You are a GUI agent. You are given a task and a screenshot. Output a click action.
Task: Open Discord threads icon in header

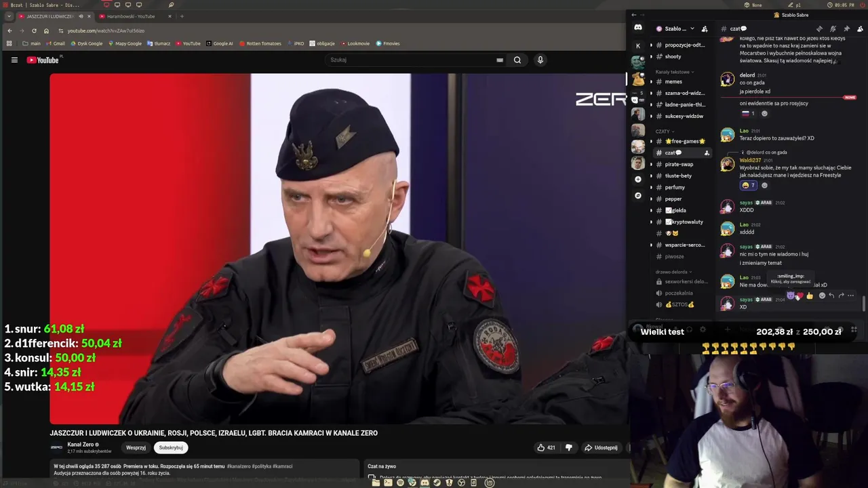click(x=819, y=28)
